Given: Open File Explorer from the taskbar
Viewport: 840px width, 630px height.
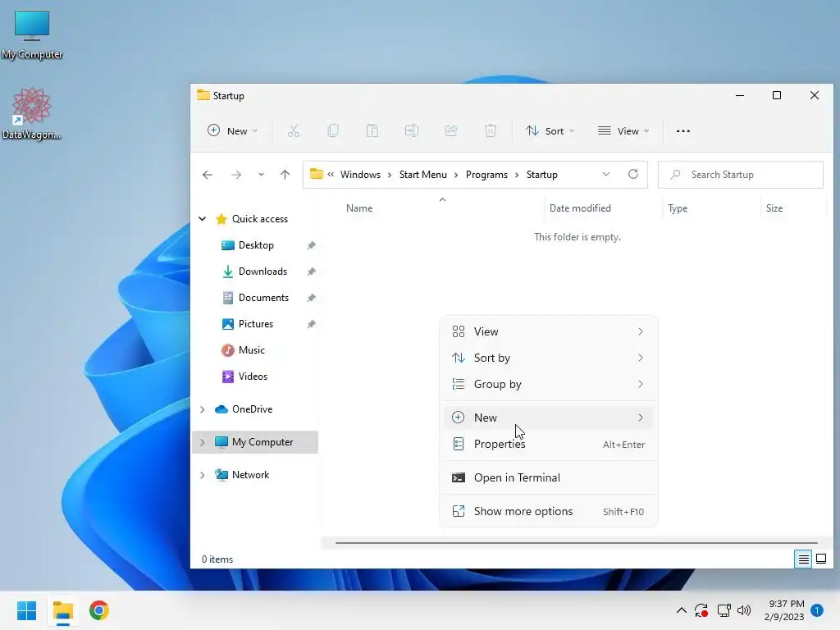Looking at the screenshot, I should (x=62, y=610).
